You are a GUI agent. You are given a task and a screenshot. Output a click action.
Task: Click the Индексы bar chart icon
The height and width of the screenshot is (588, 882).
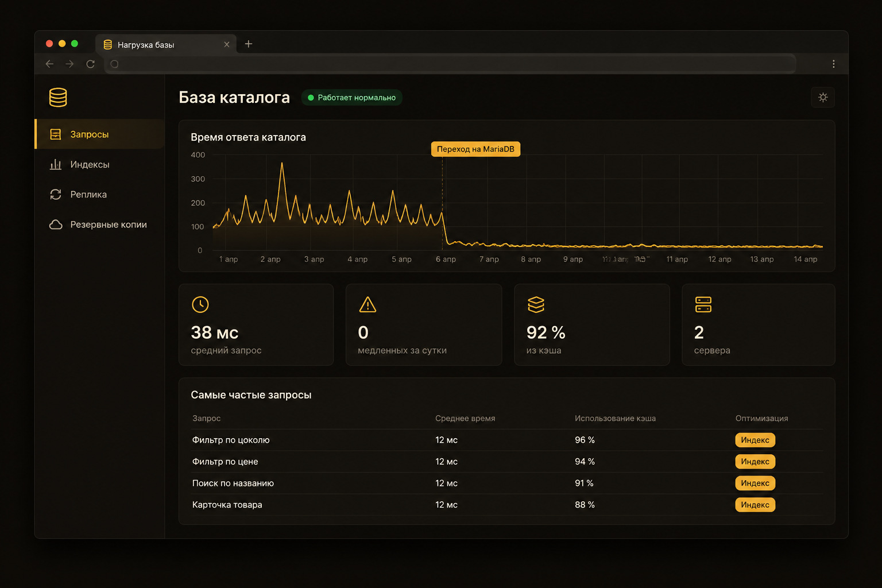pyautogui.click(x=56, y=164)
